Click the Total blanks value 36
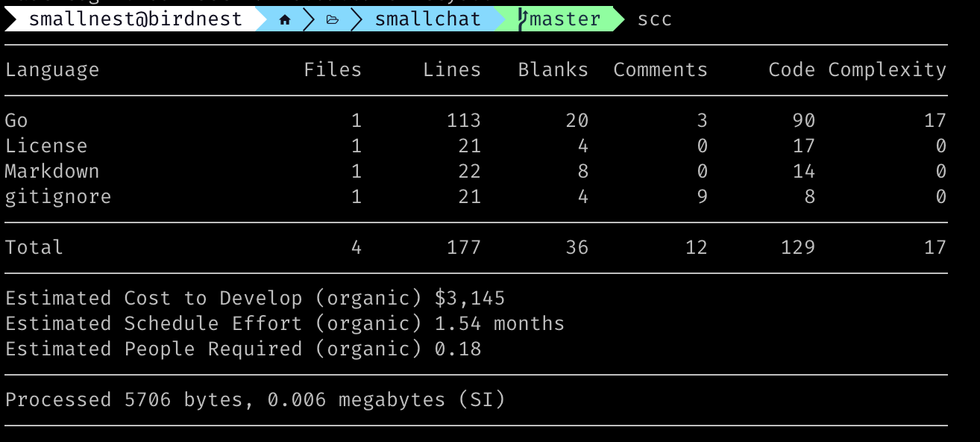980x442 pixels. coord(577,247)
